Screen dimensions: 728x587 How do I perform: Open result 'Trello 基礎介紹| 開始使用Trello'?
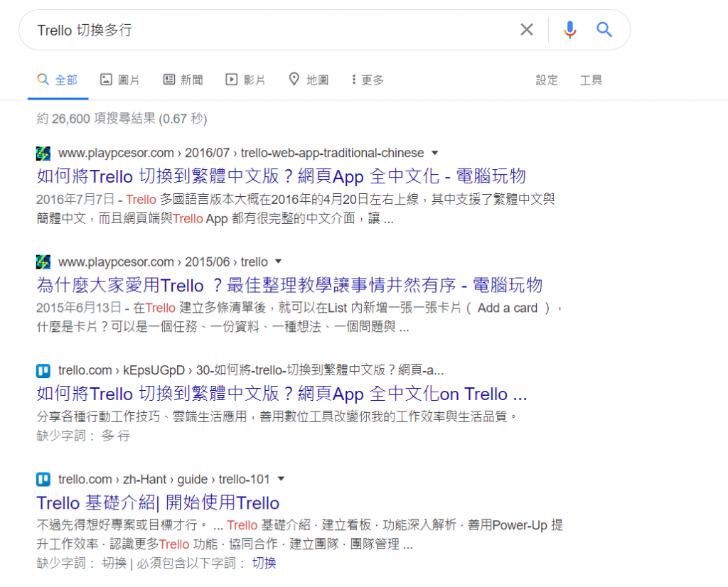[158, 502]
